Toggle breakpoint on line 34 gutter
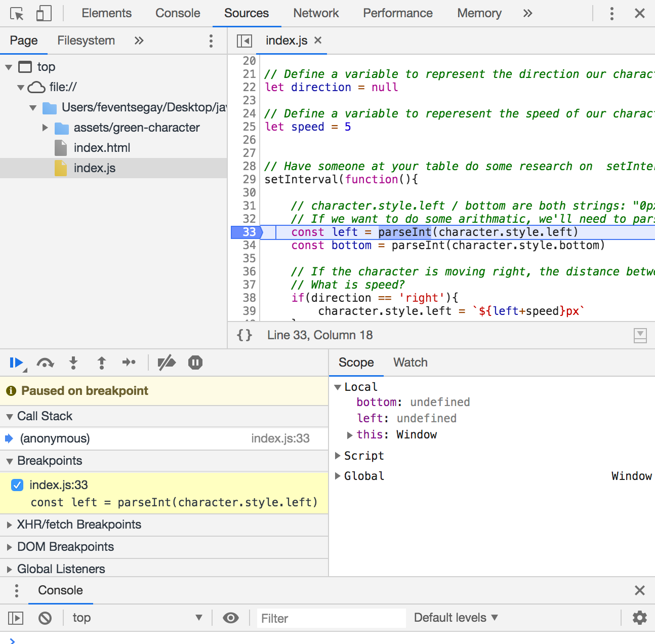Viewport: 655px width, 644px height. point(249,246)
